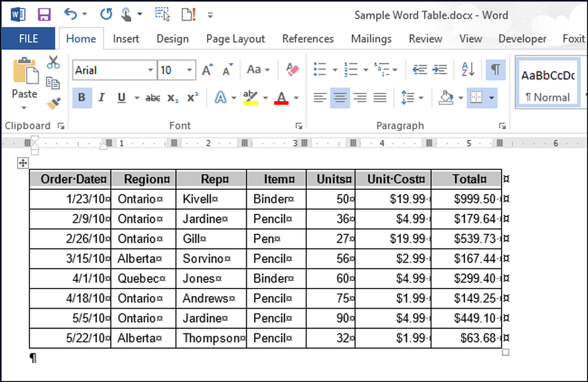
Task: Open the underline style dropdown arrow
Action: pyautogui.click(x=137, y=98)
